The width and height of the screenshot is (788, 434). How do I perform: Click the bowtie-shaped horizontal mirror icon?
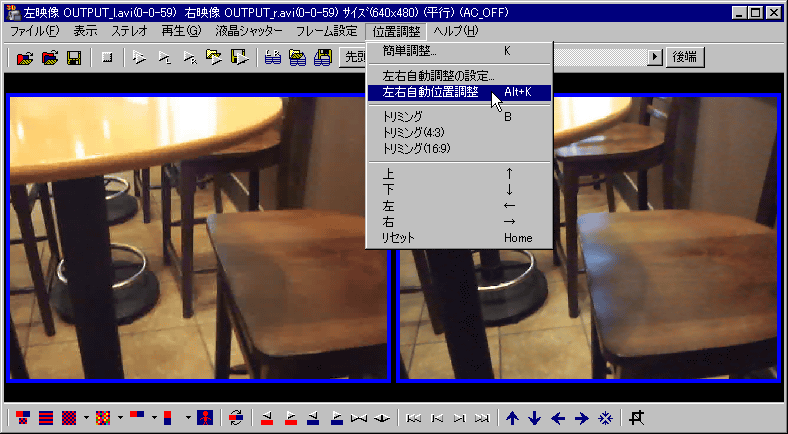359,417
